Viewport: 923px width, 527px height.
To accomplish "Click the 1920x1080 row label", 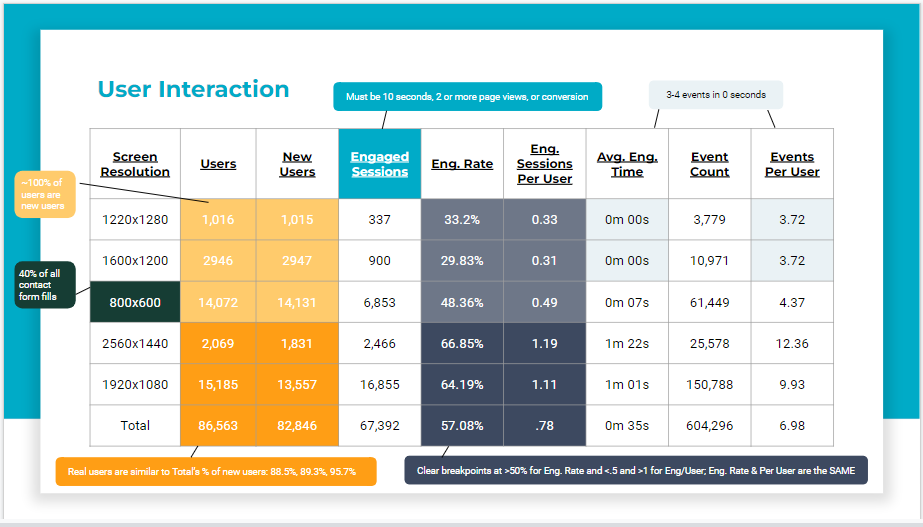I will coord(135,385).
